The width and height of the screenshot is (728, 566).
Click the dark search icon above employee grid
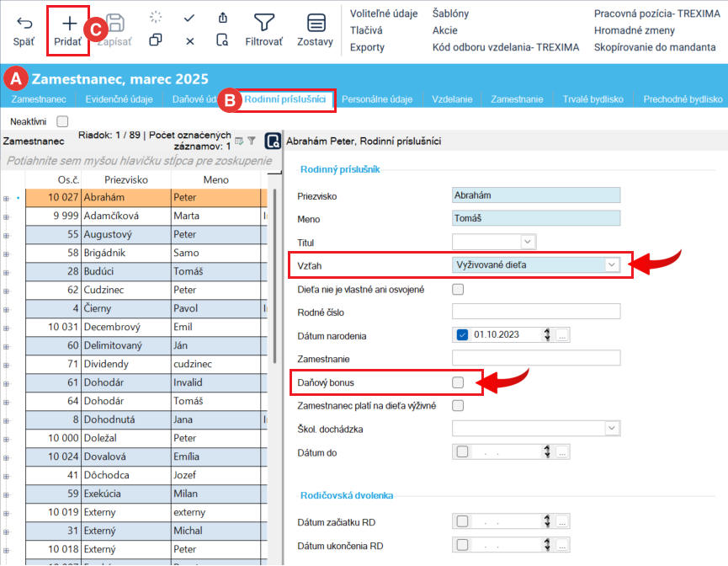click(273, 141)
